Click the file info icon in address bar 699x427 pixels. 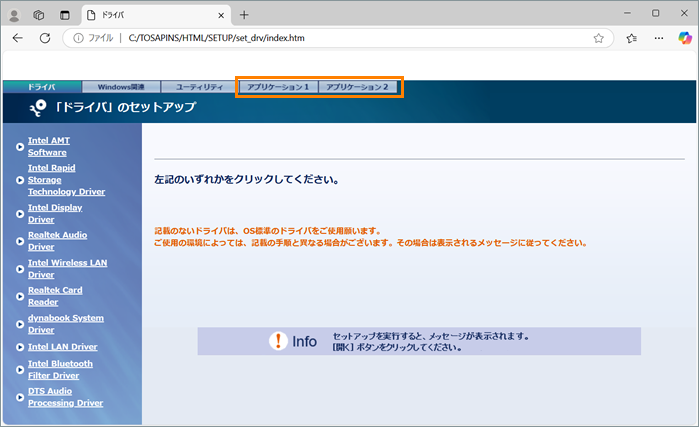(x=78, y=38)
